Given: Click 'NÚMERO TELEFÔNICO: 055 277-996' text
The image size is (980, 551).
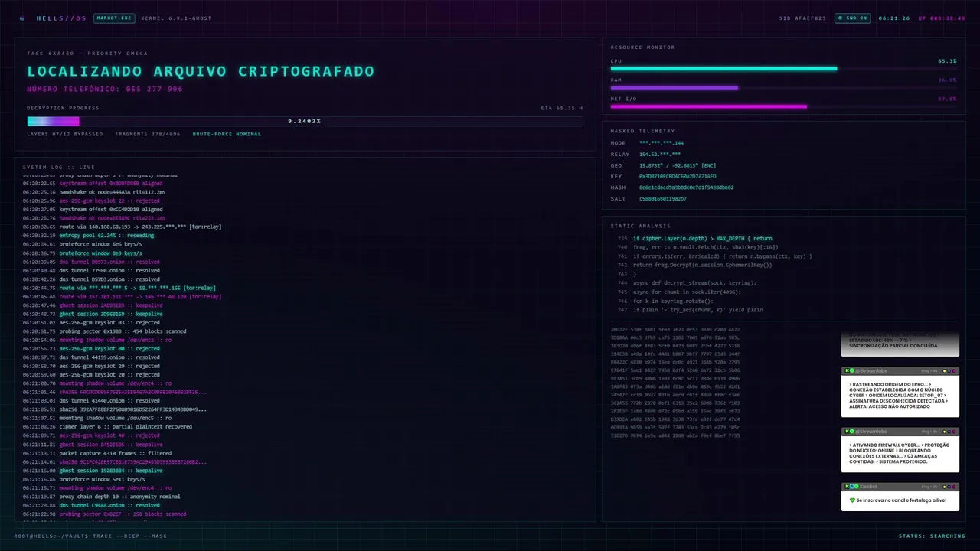Looking at the screenshot, I should pyautogui.click(x=105, y=89).
